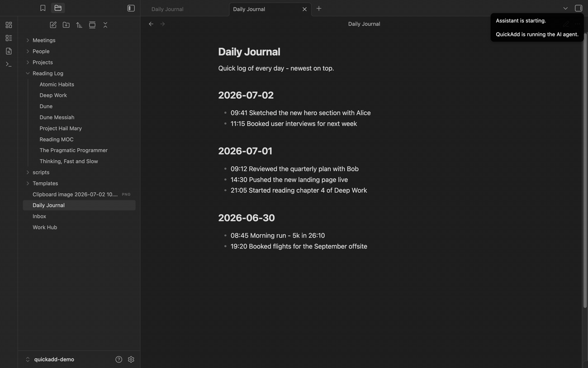Navigate forward with the right arrow
588x368 pixels.
[x=163, y=24]
